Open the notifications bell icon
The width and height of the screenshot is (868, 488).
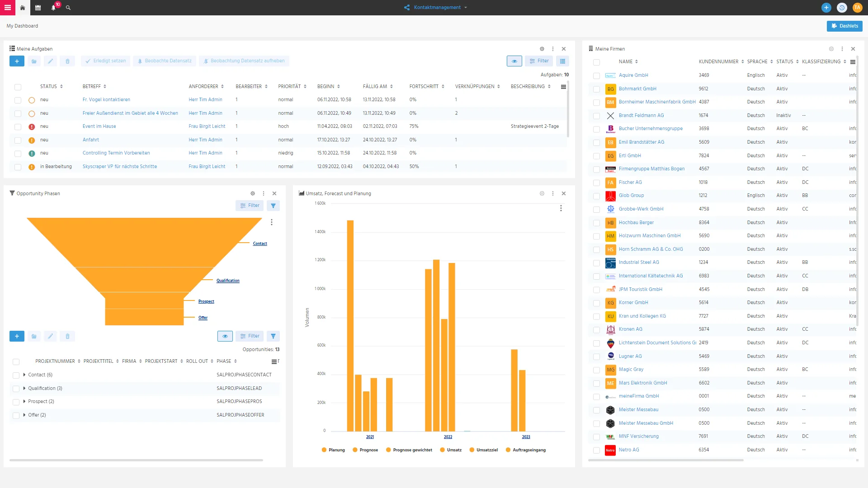(53, 8)
